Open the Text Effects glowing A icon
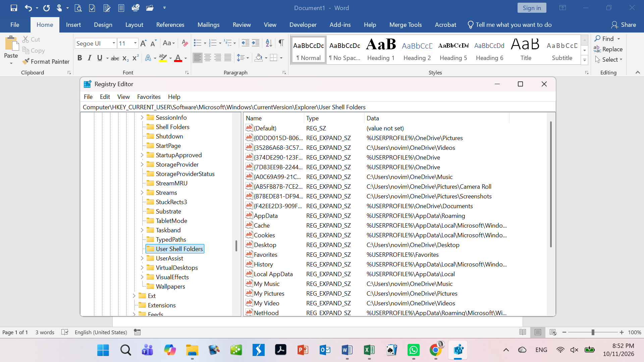This screenshot has height=362, width=644. (x=148, y=58)
